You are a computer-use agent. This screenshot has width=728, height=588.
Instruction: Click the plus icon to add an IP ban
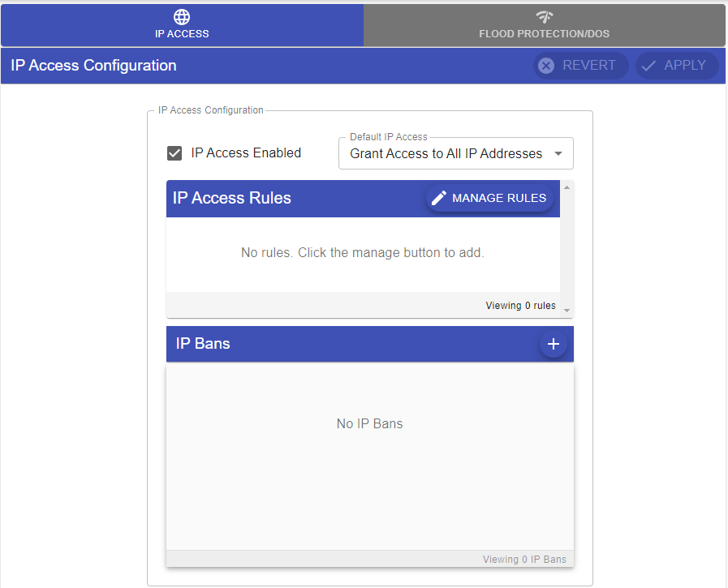tap(554, 344)
